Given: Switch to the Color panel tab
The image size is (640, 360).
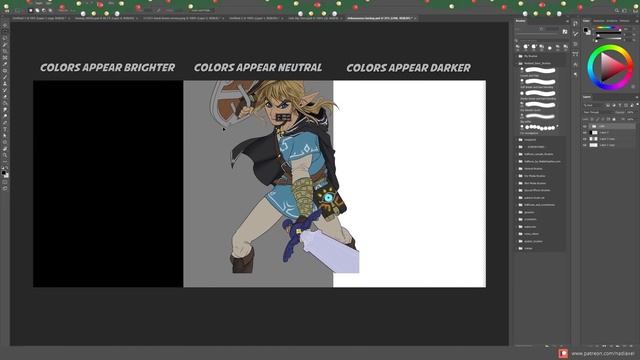Looking at the screenshot, I should pyautogui.click(x=587, y=21).
